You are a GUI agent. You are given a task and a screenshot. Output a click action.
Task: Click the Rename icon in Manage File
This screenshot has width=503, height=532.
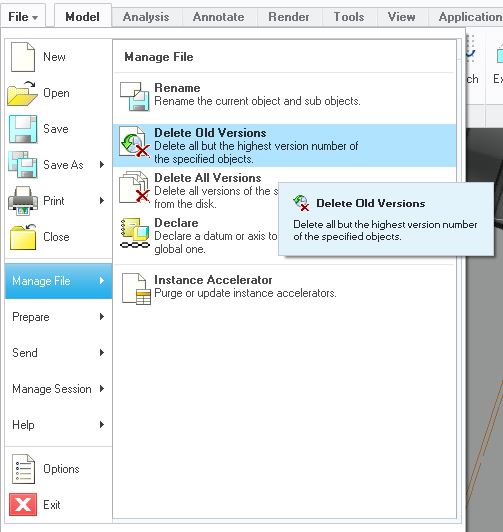click(135, 96)
